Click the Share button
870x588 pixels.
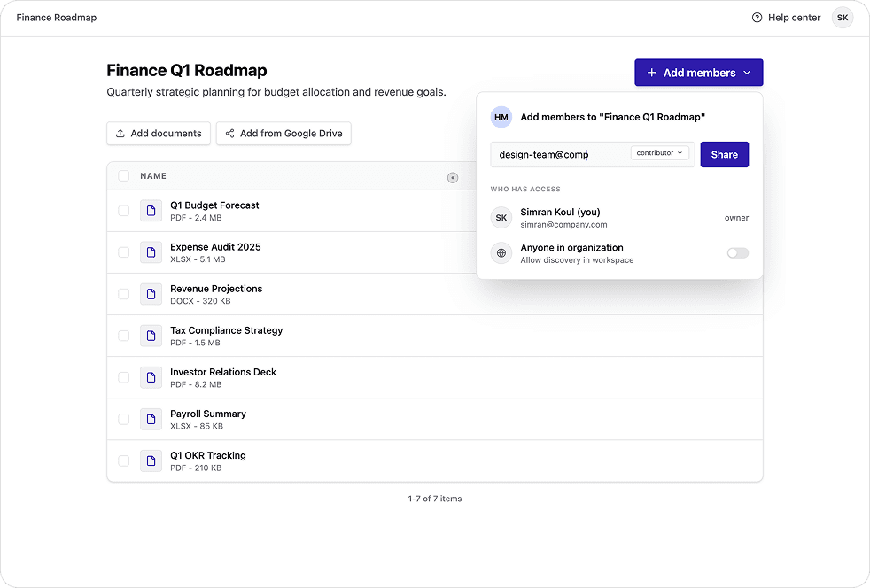click(725, 154)
